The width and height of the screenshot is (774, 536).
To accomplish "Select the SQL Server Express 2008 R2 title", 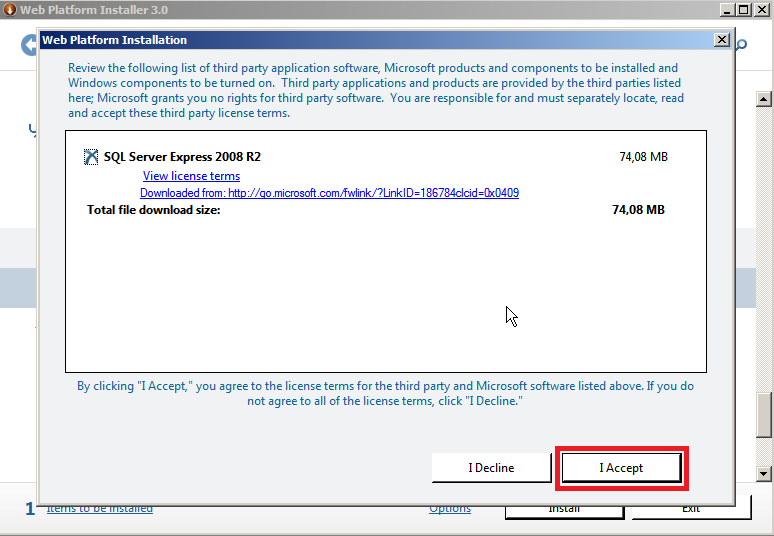I will point(182,156).
